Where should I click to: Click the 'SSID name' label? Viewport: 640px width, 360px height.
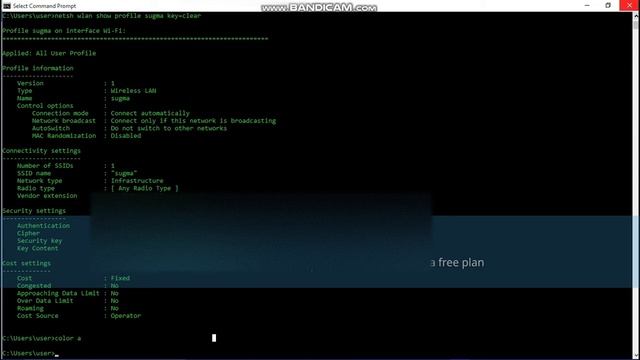tap(34, 173)
